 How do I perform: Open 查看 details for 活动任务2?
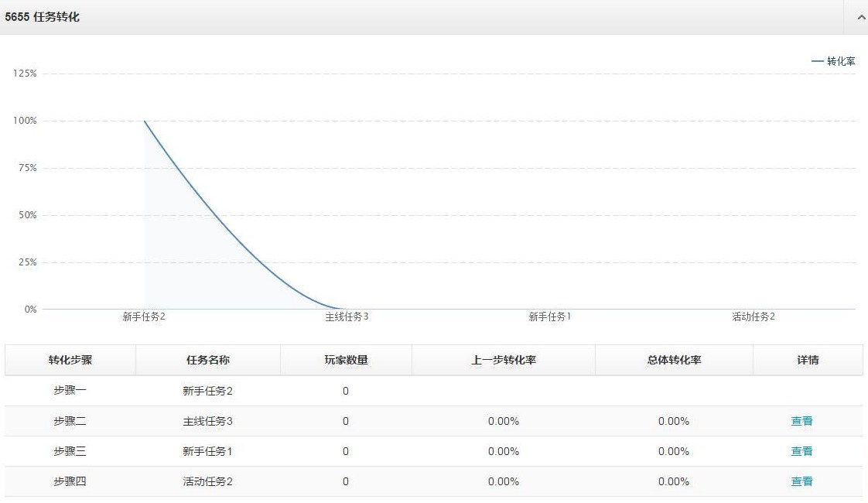tap(802, 481)
